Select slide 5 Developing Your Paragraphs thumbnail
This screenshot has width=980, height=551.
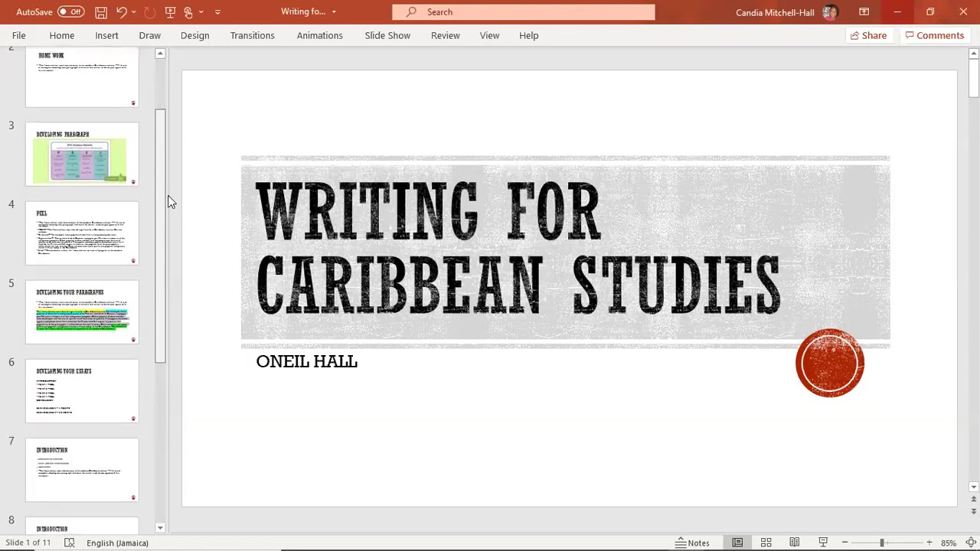(82, 311)
